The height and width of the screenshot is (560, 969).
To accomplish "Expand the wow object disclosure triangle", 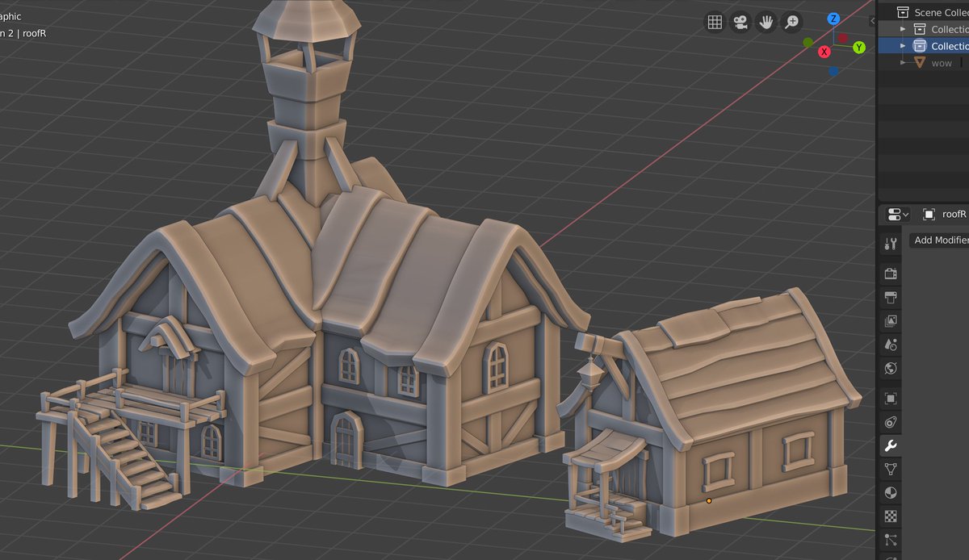I will coord(903,63).
